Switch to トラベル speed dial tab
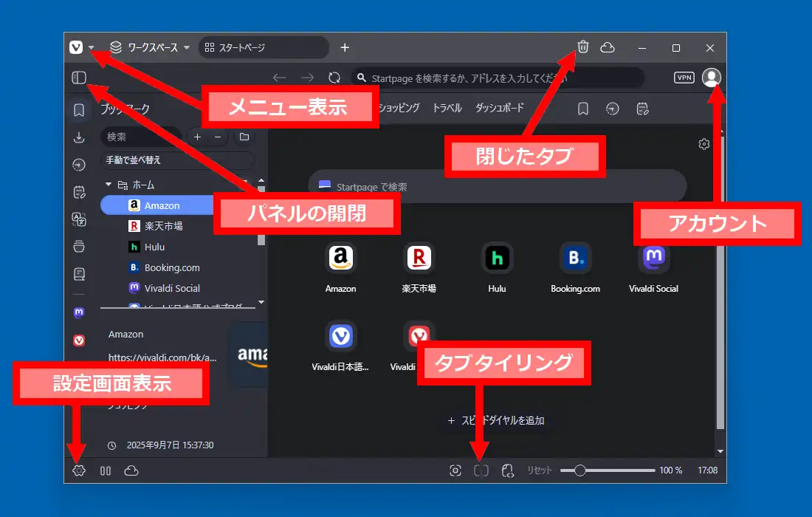The image size is (812, 517). (447, 108)
